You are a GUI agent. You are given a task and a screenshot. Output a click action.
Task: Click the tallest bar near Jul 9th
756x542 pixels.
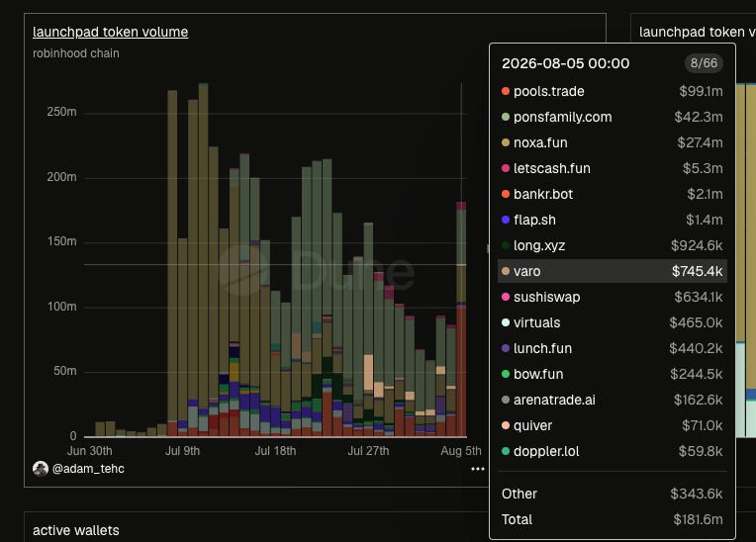pyautogui.click(x=204, y=260)
